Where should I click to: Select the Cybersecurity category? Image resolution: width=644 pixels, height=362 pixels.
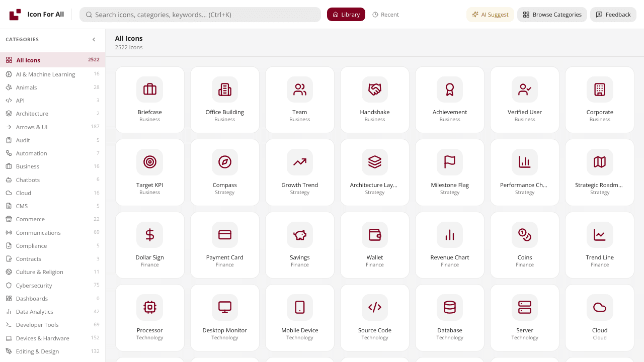point(52,285)
